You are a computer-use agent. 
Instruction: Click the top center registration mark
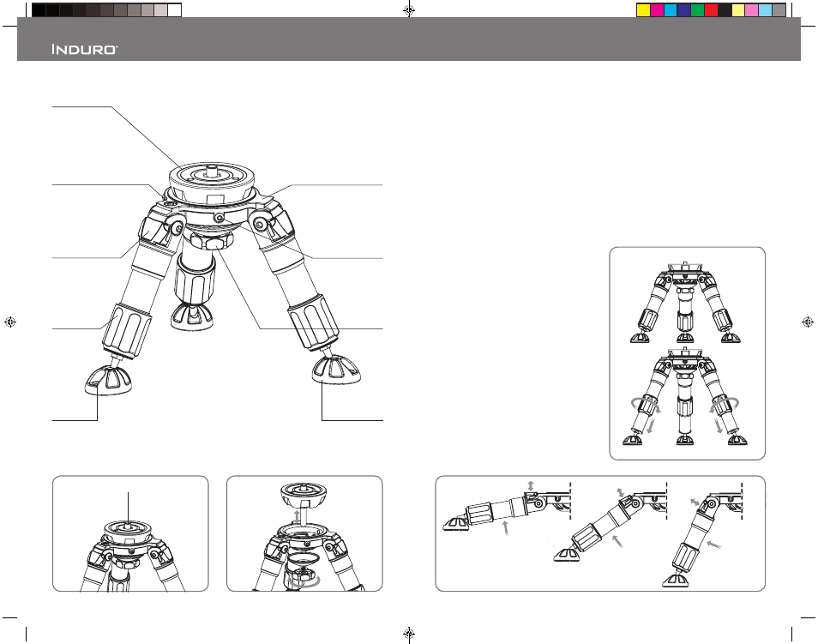[x=409, y=10]
